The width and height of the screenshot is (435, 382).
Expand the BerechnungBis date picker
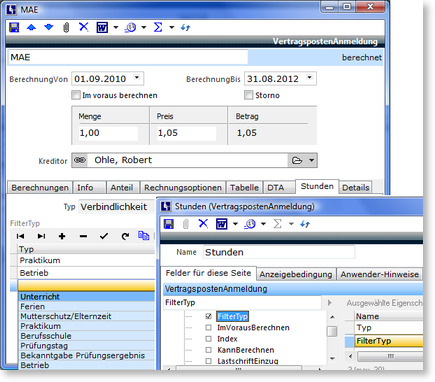(310, 78)
